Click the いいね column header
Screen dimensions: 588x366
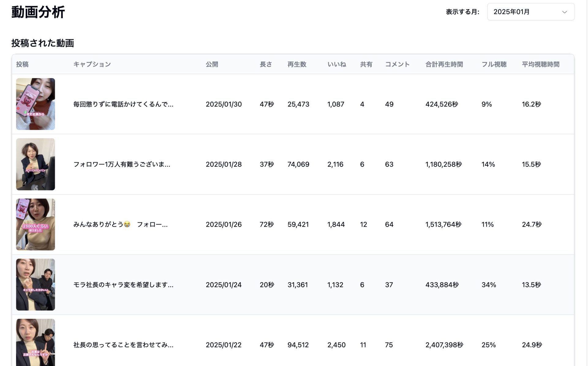pyautogui.click(x=337, y=64)
